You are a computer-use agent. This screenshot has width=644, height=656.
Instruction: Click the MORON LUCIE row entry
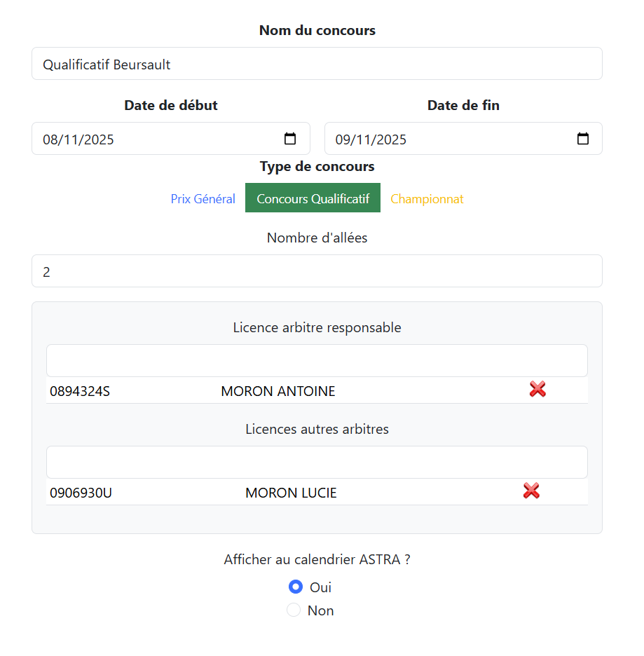291,493
